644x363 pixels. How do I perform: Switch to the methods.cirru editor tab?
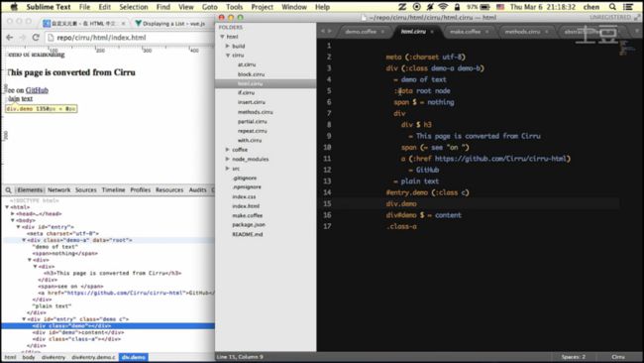click(522, 32)
